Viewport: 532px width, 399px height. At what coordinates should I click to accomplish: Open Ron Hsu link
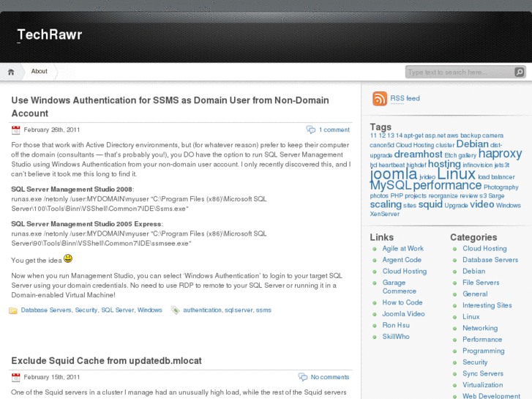[x=396, y=325]
